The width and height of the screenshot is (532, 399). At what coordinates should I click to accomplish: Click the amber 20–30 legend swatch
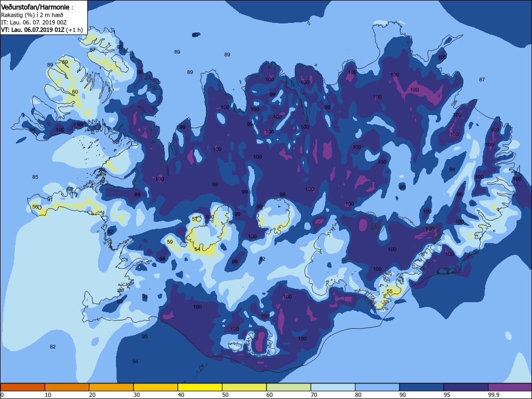pos(111,387)
